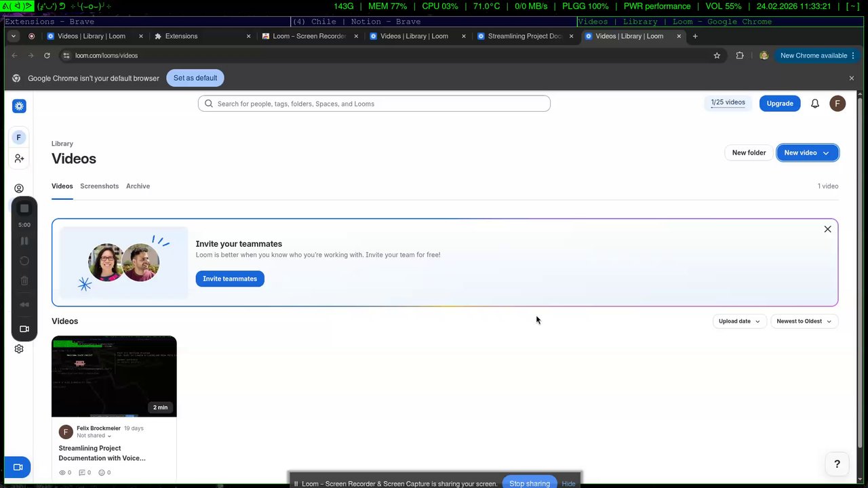Image resolution: width=868 pixels, height=488 pixels.
Task: Open the Chrome extensions puzzle icon
Action: point(740,56)
